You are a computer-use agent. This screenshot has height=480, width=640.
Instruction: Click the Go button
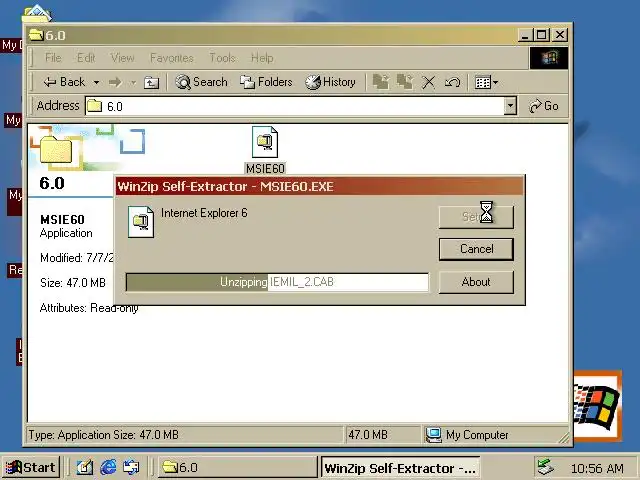coord(543,106)
